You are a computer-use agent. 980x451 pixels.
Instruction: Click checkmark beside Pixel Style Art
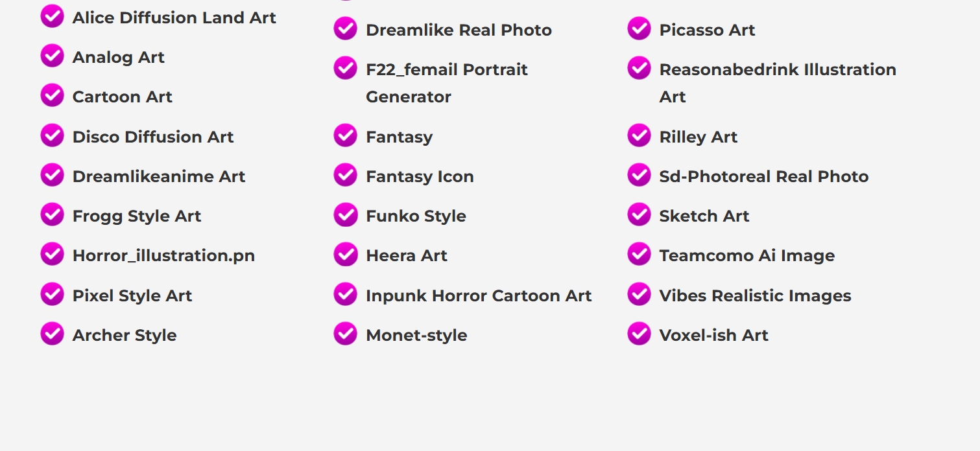pos(52,294)
